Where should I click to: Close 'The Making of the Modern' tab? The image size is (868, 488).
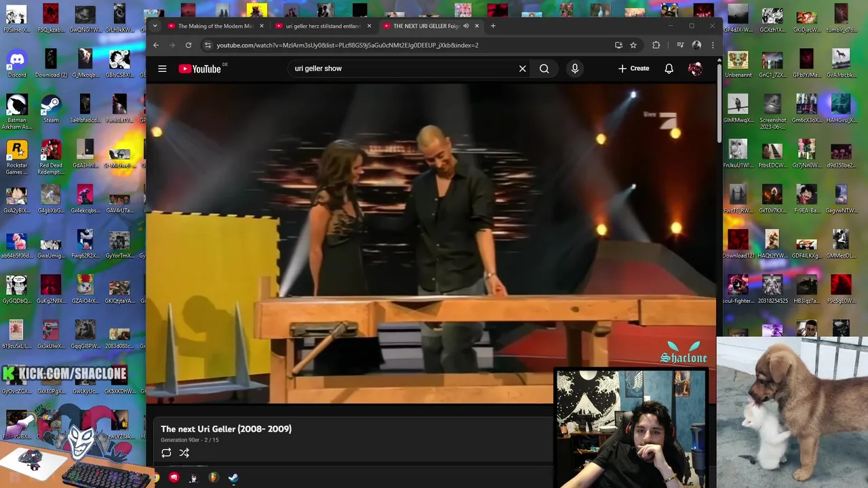pos(261,26)
